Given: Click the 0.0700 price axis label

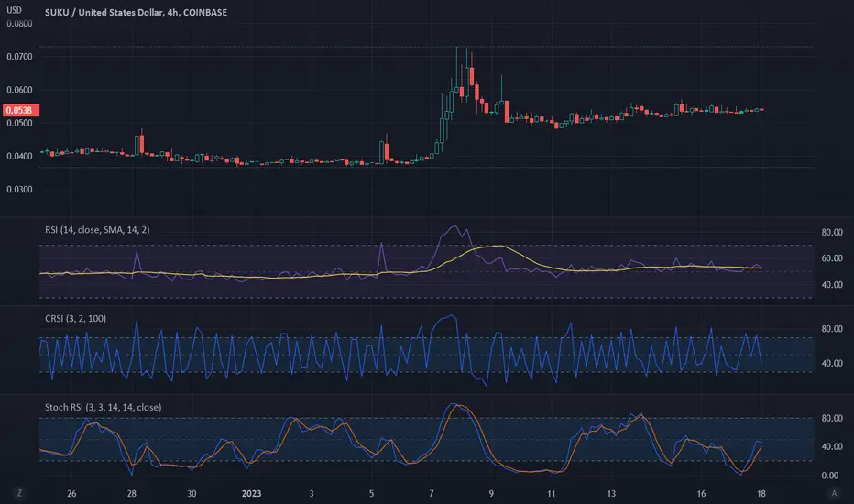Looking at the screenshot, I should pyautogui.click(x=19, y=57).
